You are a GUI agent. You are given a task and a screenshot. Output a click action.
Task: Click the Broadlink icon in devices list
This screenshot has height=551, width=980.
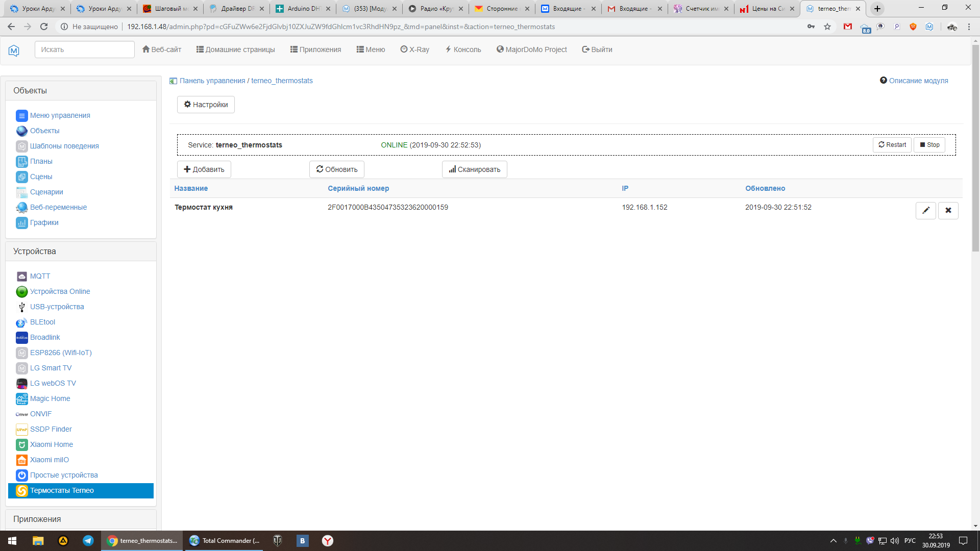click(21, 337)
